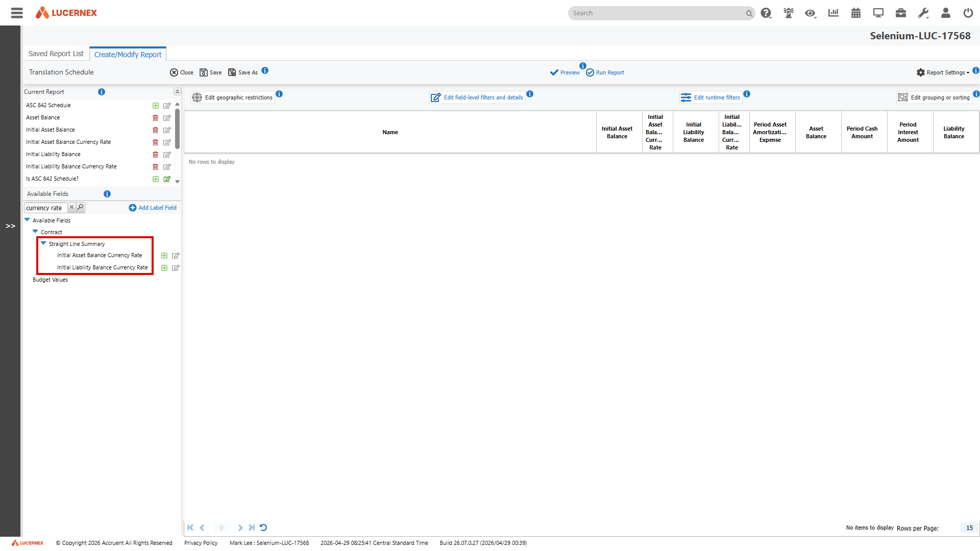Open Edit geographic restrictions
This screenshot has width=980, height=551.
(x=232, y=97)
